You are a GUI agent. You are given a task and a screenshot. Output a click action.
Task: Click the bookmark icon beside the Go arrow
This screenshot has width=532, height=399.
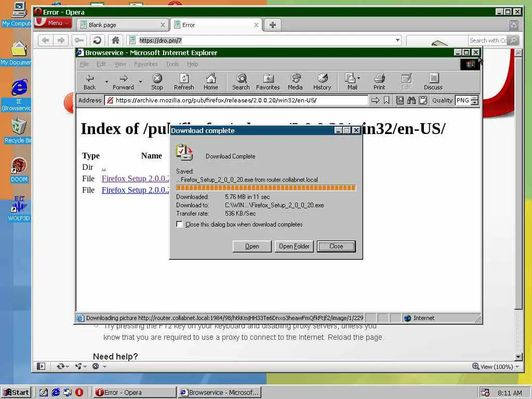click(x=387, y=100)
